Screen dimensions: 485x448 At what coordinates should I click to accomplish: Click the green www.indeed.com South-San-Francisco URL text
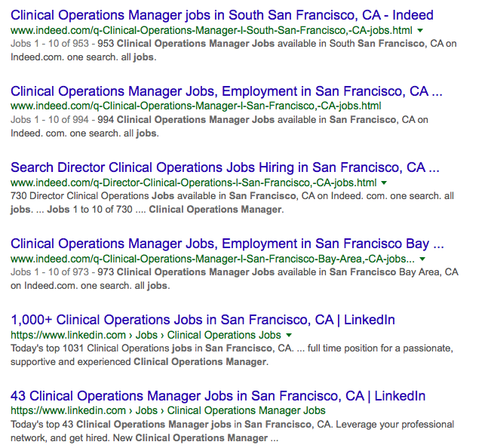pyautogui.click(x=211, y=31)
